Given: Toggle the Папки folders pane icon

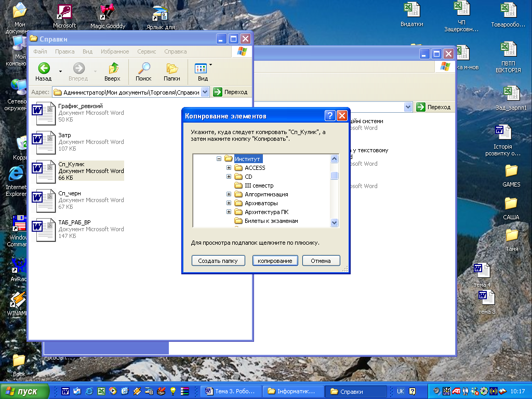Looking at the screenshot, I should tap(172, 68).
